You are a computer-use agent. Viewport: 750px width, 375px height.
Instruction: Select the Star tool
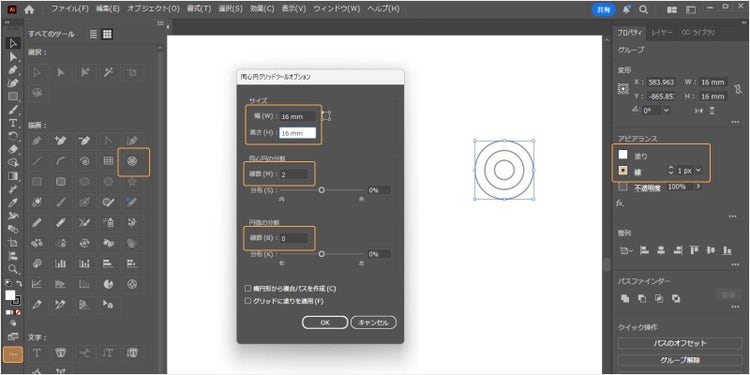(x=132, y=182)
